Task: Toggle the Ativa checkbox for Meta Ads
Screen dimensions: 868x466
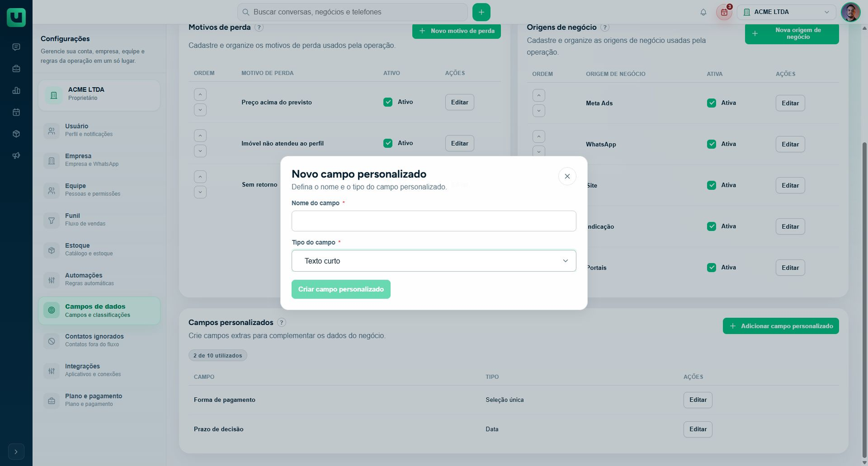Action: 711,103
